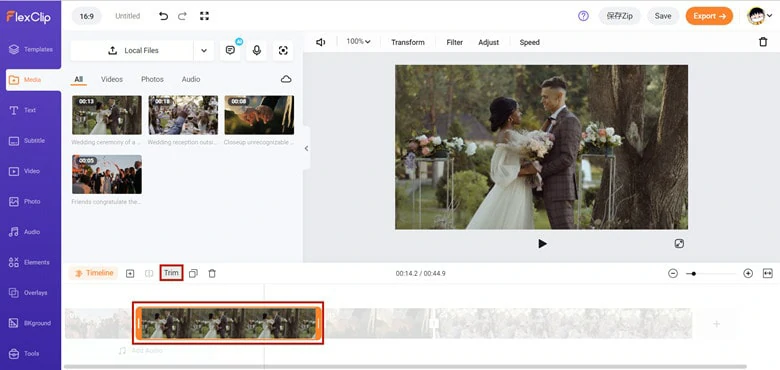Adjust the timeline zoom slider
This screenshot has height=370, width=780.
(x=711, y=274)
